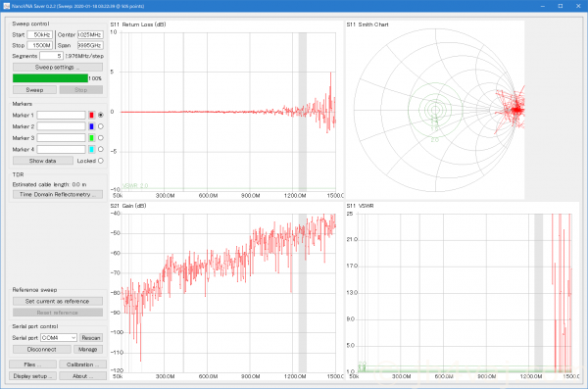588x389 pixels.
Task: Select the Marker 2 radio button
Action: (x=101, y=126)
